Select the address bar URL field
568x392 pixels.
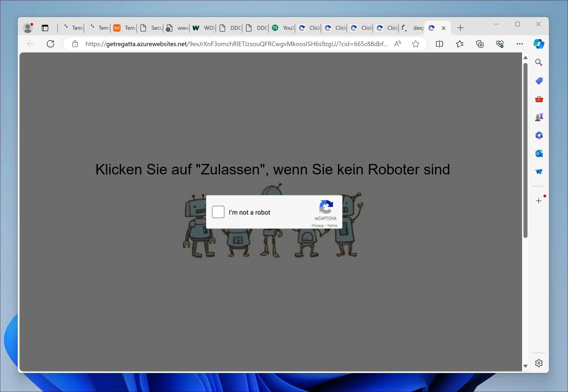(x=237, y=44)
